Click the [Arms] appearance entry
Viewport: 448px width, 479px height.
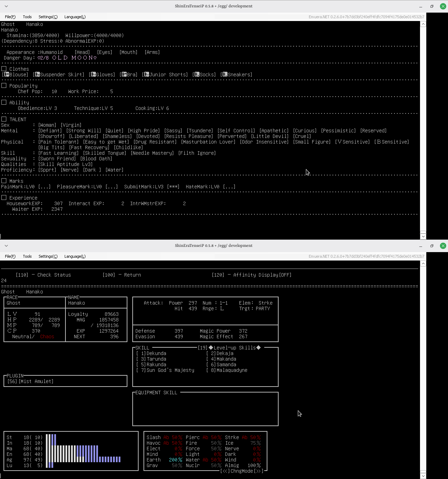(152, 52)
